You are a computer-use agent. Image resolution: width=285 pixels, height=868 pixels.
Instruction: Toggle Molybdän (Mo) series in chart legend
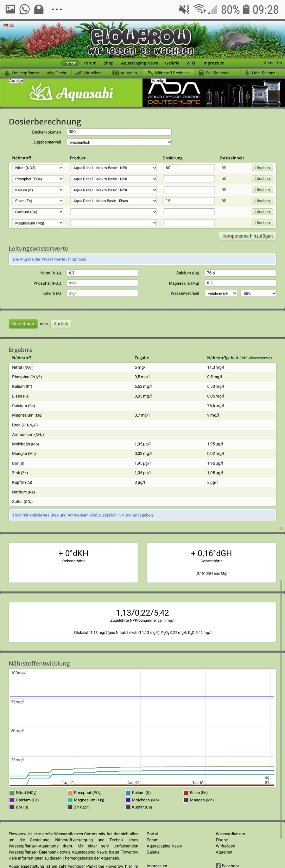click(x=128, y=800)
